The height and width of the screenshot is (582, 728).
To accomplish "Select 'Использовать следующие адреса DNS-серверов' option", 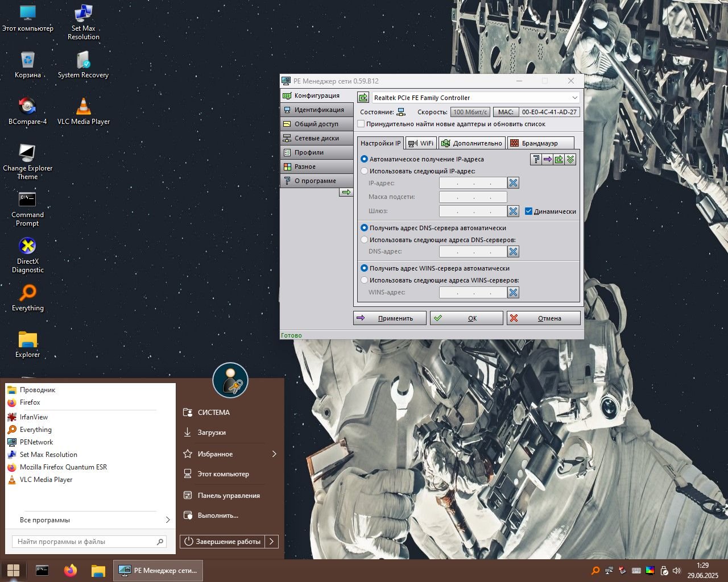I will click(x=365, y=240).
